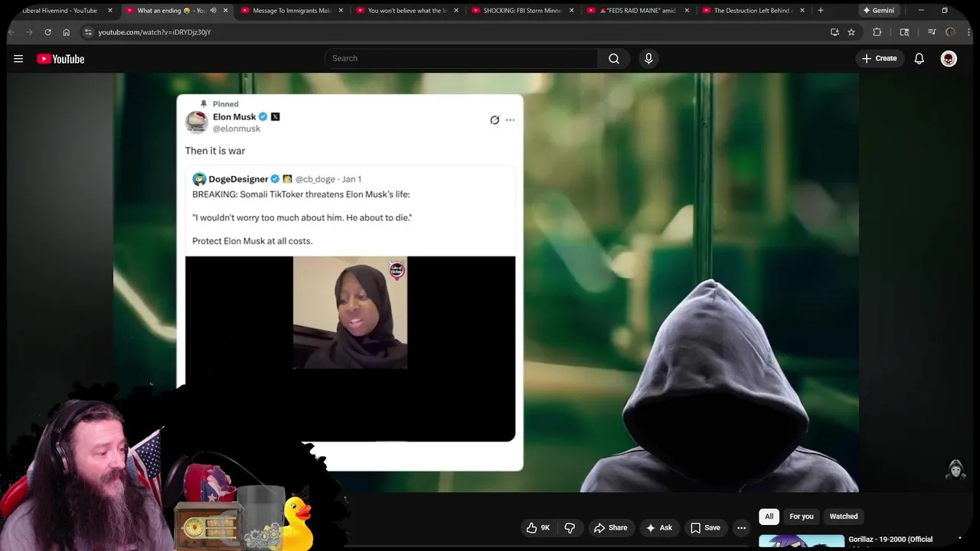Share this video
Image resolution: width=980 pixels, height=551 pixels.
[610, 528]
